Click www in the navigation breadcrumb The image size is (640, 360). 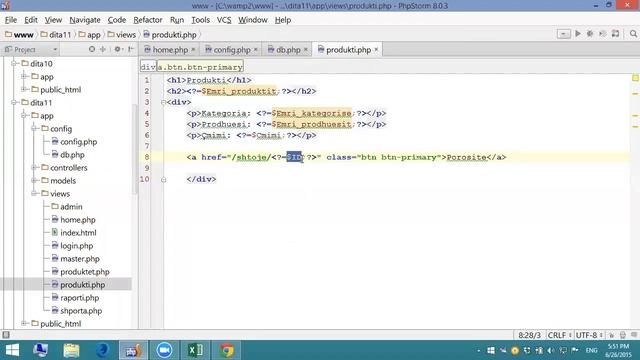coord(19,35)
